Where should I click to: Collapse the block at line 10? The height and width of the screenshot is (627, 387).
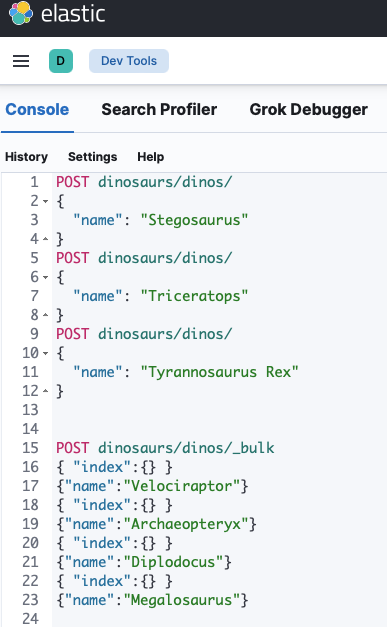click(46, 353)
